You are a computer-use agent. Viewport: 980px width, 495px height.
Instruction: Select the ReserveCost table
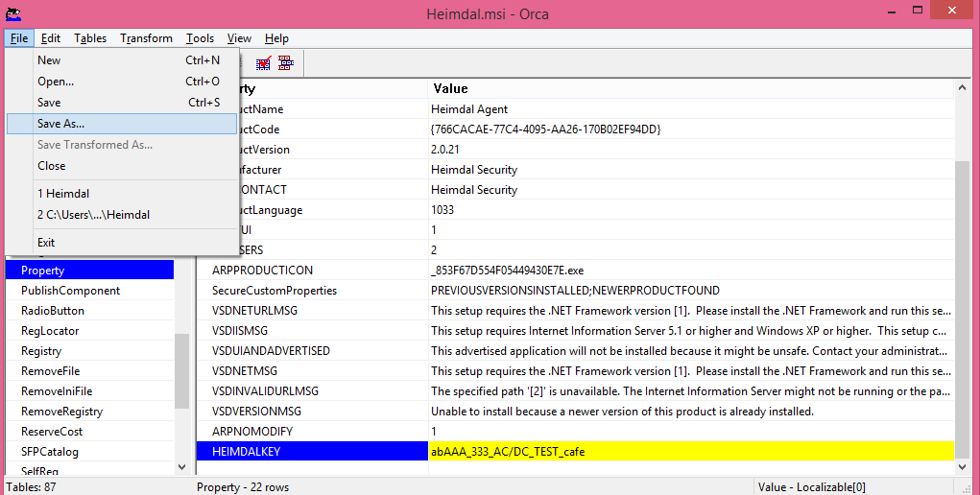click(89, 432)
